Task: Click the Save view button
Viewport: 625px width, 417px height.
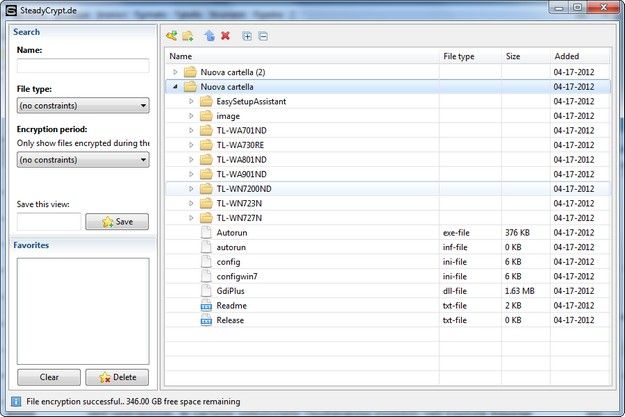Action: [116, 222]
